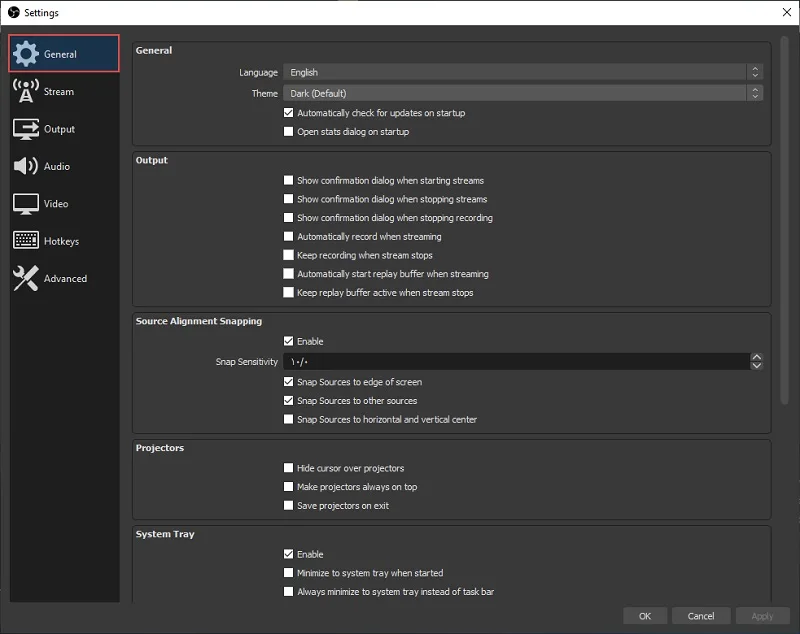Select the Advanced tools icon
The width and height of the screenshot is (800, 634).
pyautogui.click(x=26, y=278)
